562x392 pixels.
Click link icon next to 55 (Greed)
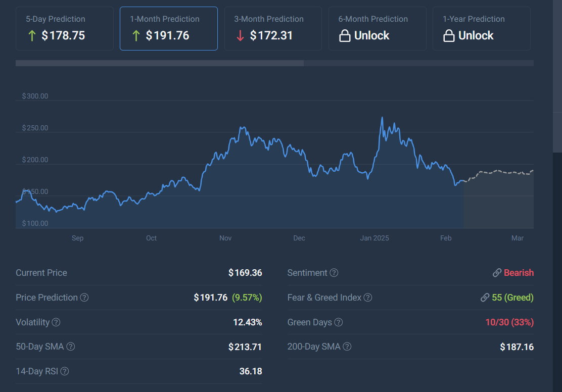tap(485, 298)
